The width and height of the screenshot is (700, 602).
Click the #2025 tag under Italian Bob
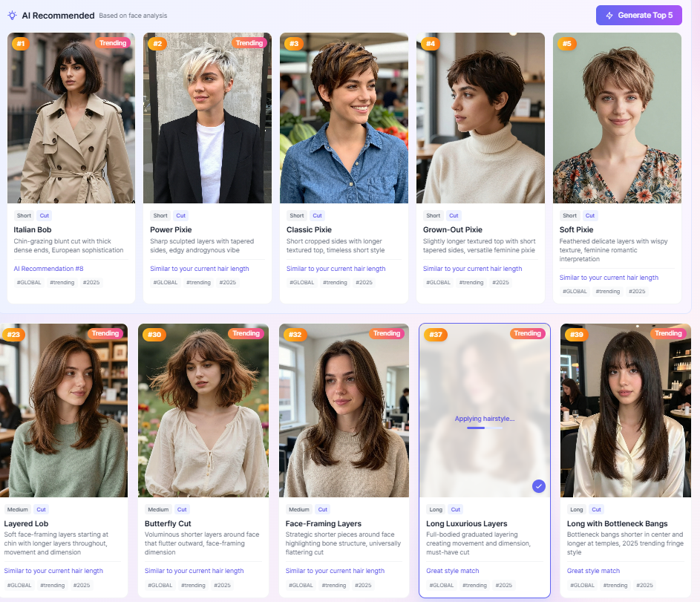pos(92,282)
